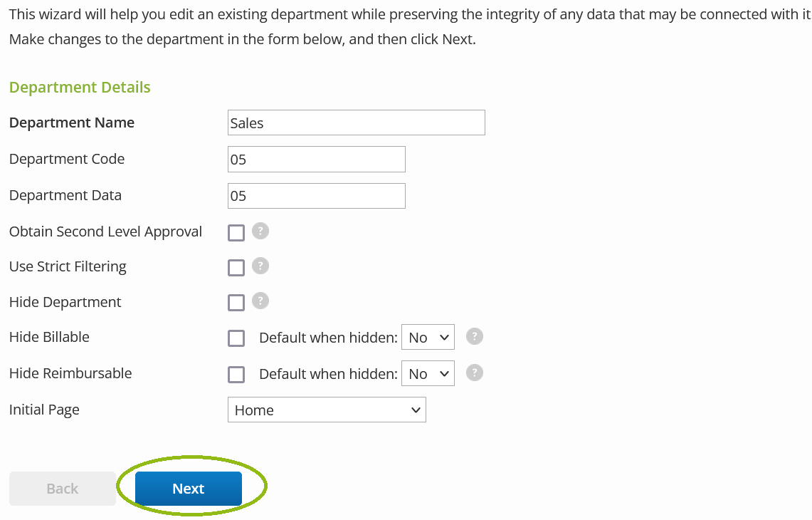Image resolution: width=812 pixels, height=520 pixels.
Task: Click the Hide Reimbursable help question mark
Action: [475, 373]
